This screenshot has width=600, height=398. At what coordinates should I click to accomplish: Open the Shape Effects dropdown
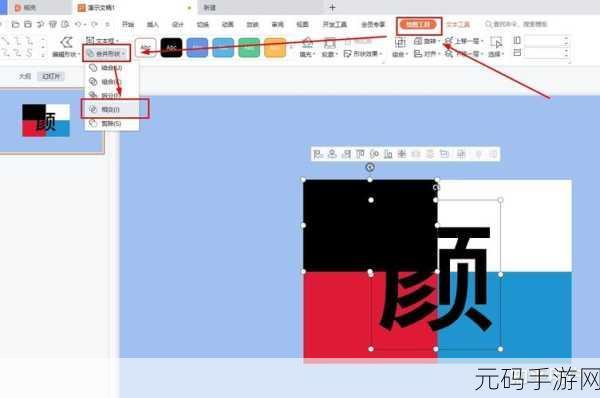tap(363, 54)
